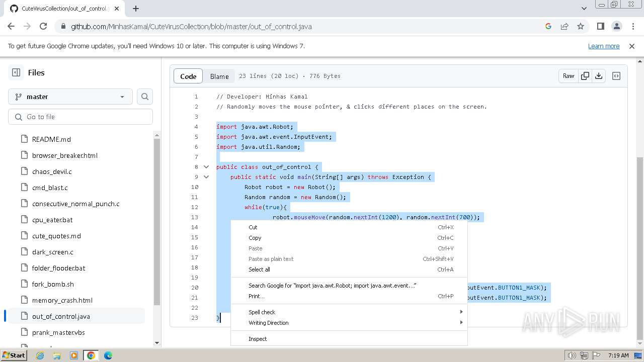The height and width of the screenshot is (362, 644).
Task: Open the master branch dropdown
Action: point(70,97)
